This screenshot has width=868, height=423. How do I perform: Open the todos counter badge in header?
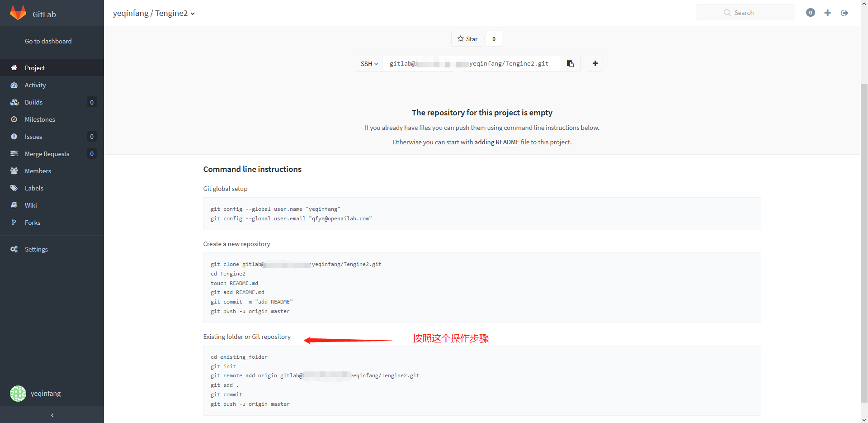pos(810,13)
